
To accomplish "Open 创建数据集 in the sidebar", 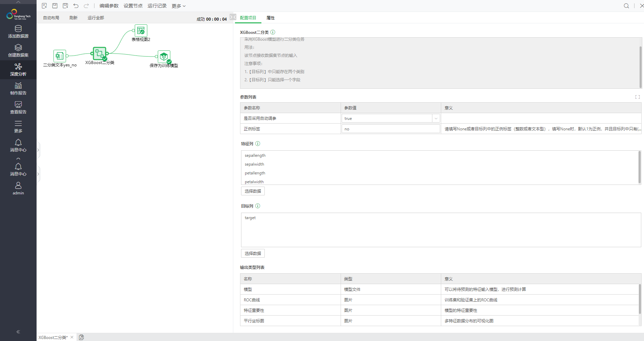I will tap(18, 51).
